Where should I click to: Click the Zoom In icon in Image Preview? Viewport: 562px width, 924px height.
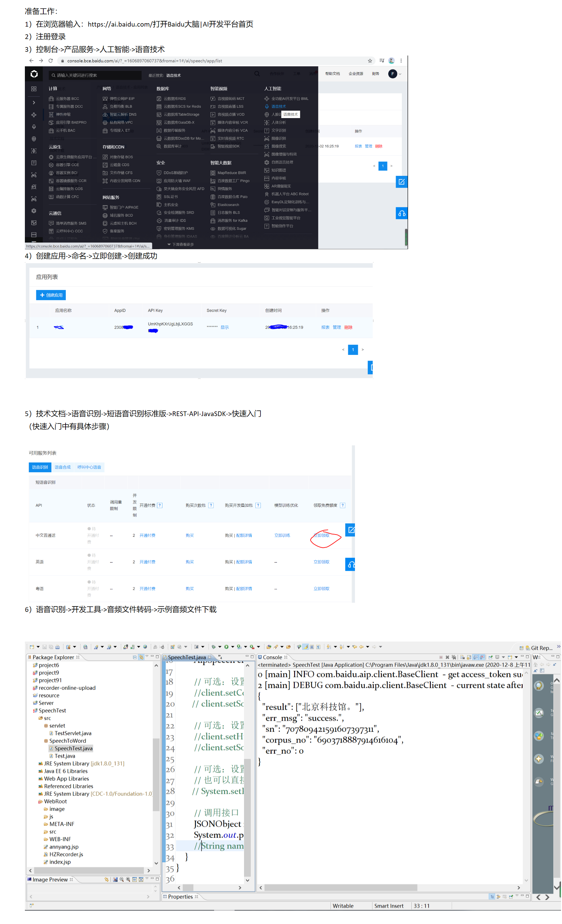pyautogui.click(x=128, y=880)
